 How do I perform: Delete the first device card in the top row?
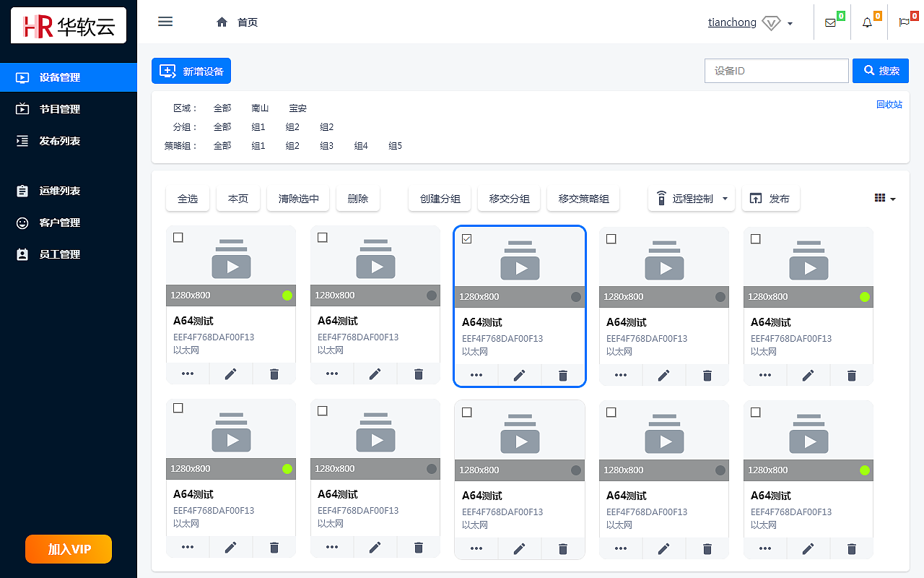click(x=274, y=374)
